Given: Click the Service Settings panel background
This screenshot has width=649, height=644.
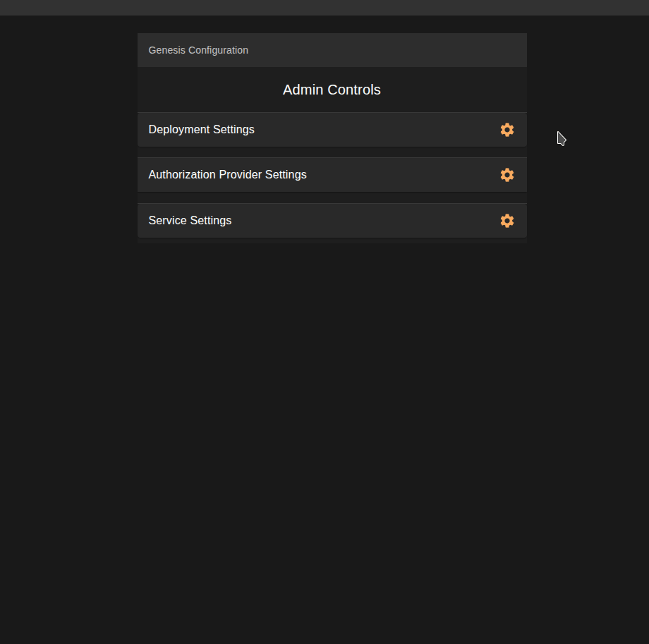Looking at the screenshot, I should (x=353, y=221).
